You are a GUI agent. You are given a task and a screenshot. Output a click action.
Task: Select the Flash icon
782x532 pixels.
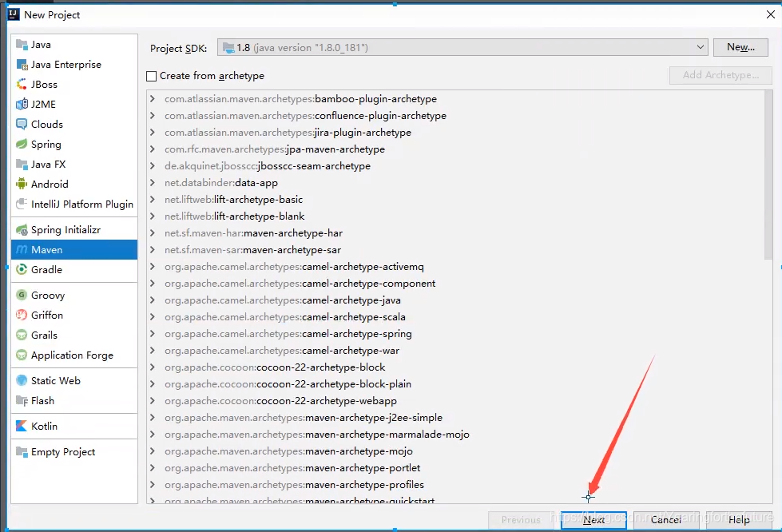(x=22, y=401)
